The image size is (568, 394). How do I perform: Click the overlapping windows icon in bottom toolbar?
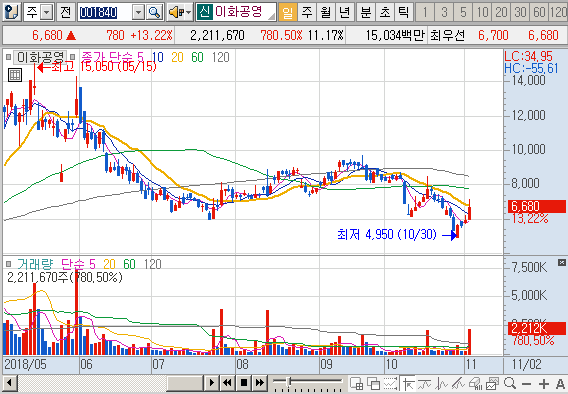click(373, 383)
